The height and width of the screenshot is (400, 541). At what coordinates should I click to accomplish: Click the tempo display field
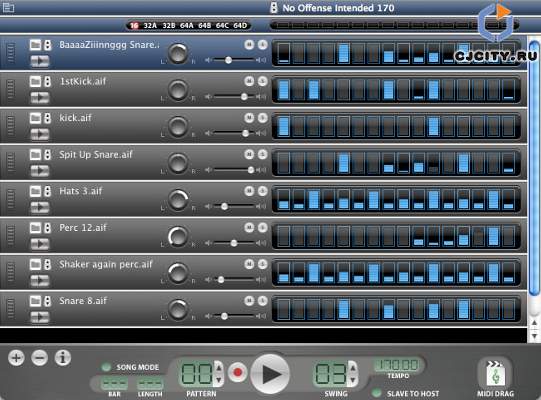pos(398,365)
